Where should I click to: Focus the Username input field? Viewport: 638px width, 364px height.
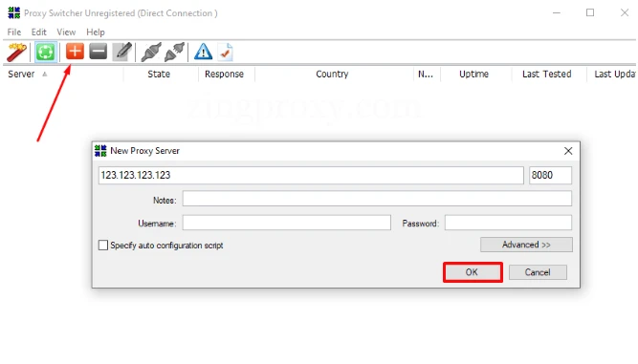(x=286, y=223)
